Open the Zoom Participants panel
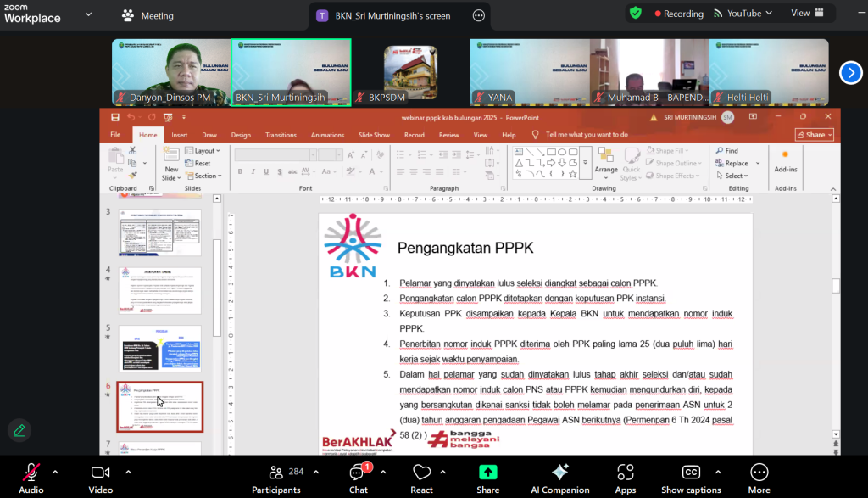Image resolution: width=868 pixels, height=498 pixels. tap(275, 473)
